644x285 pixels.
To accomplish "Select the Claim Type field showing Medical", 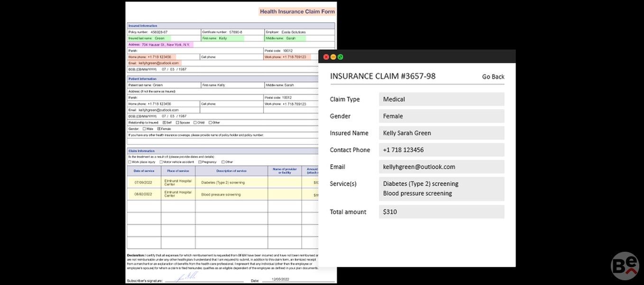I will click(442, 99).
